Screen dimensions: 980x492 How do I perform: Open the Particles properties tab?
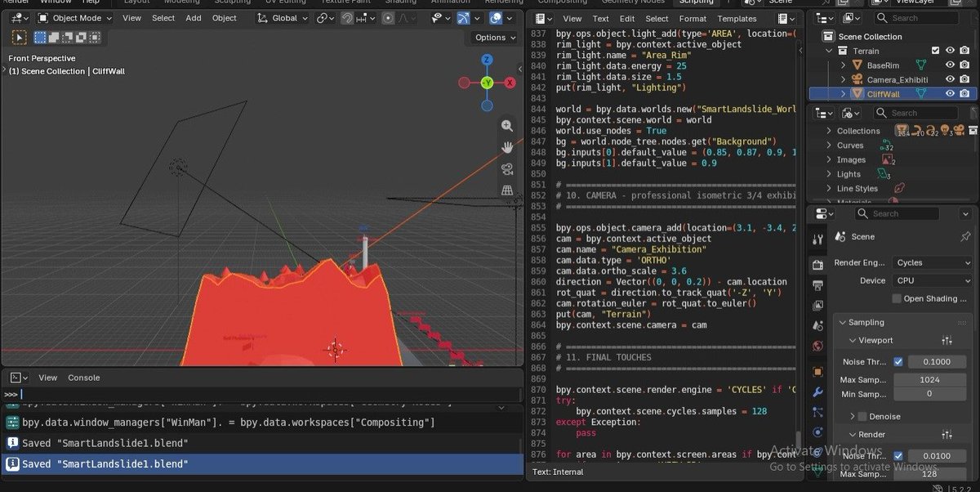coord(818,412)
